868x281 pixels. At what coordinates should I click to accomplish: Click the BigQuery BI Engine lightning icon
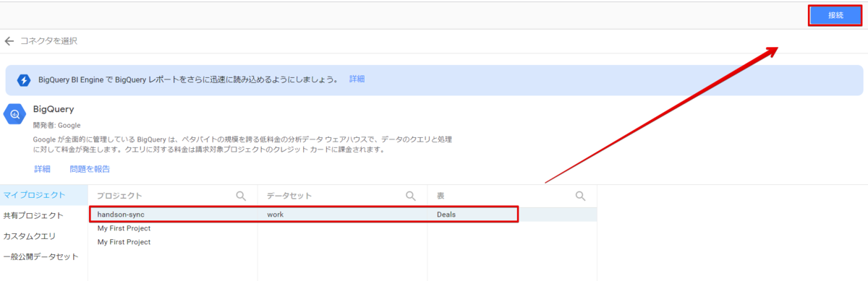point(25,79)
